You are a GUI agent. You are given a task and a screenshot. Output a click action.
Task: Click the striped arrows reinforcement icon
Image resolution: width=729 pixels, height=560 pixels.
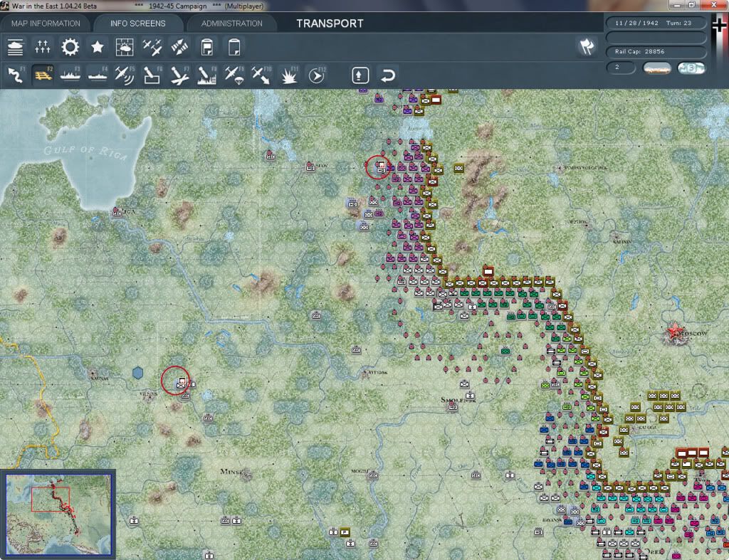coord(179,48)
